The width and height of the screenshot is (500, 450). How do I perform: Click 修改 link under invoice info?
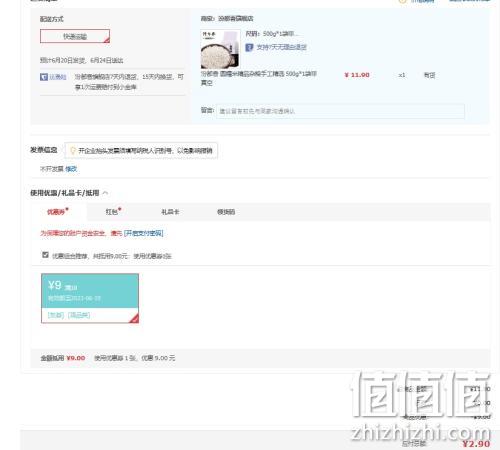tap(71, 169)
